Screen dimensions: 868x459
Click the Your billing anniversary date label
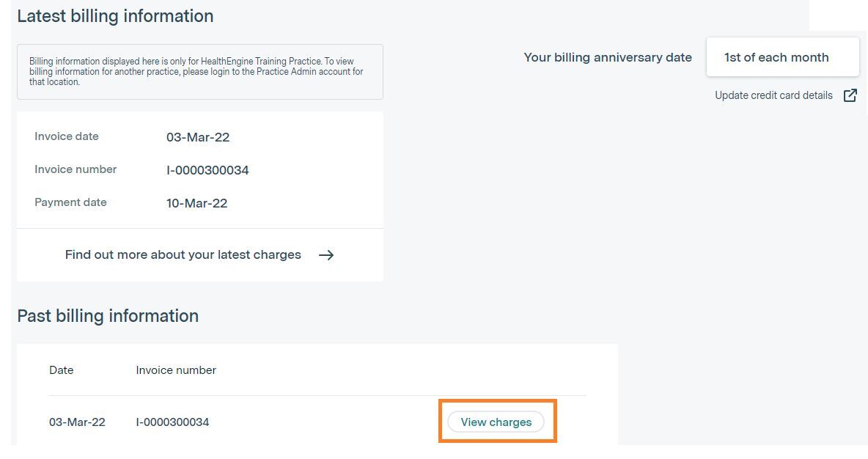[x=608, y=57]
